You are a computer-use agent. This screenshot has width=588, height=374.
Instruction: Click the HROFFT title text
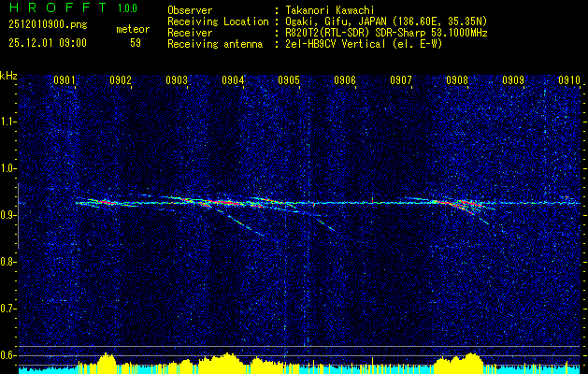coord(57,7)
